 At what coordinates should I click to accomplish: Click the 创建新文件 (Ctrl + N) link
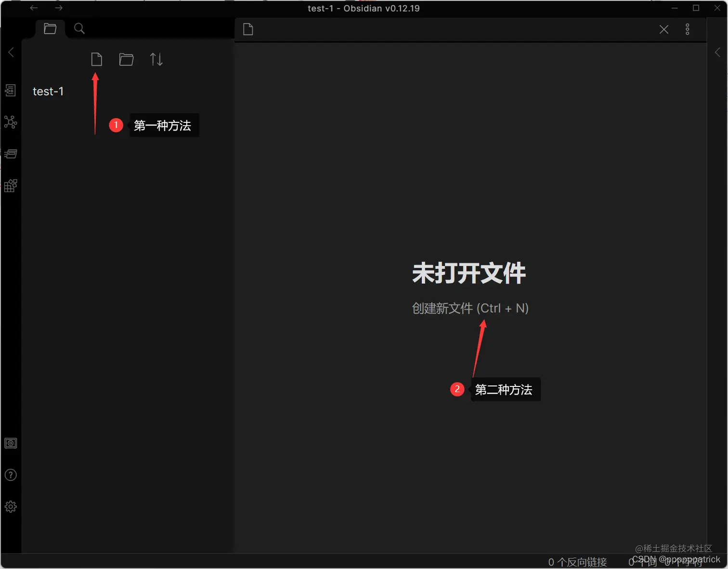tap(469, 308)
